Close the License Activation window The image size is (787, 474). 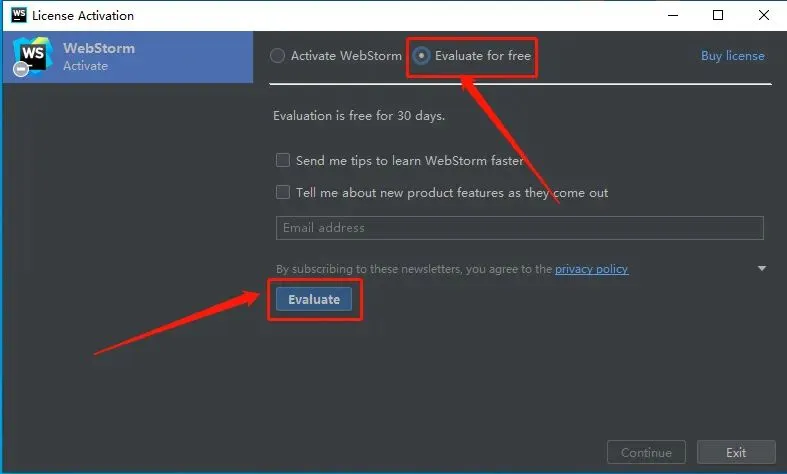coord(764,16)
